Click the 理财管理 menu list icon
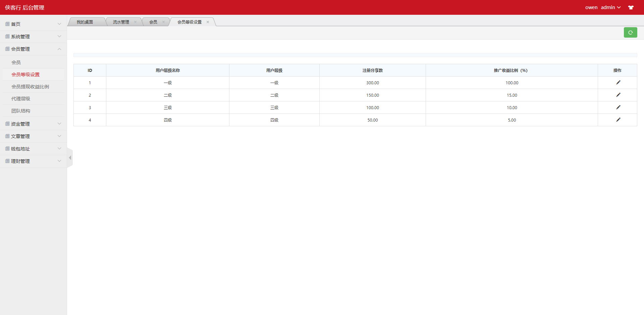The height and width of the screenshot is (315, 644). pos(7,161)
